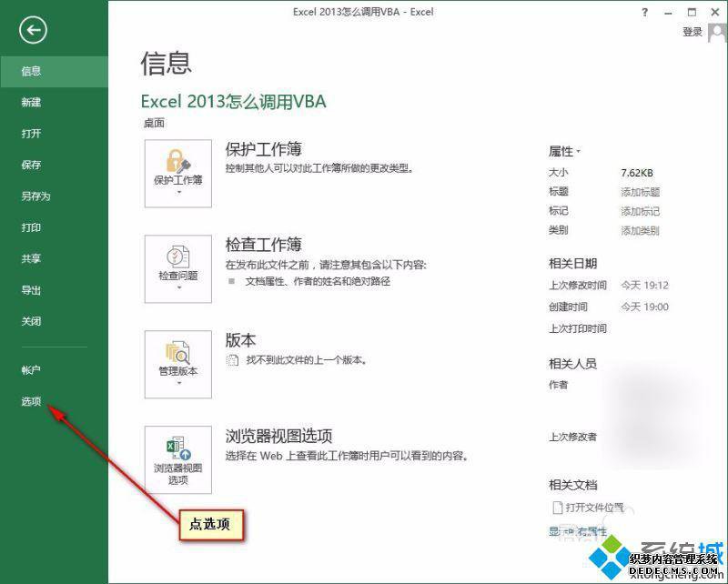Maximize the Excel window
Image resolution: width=728 pixels, height=584 pixels.
pos(692,13)
